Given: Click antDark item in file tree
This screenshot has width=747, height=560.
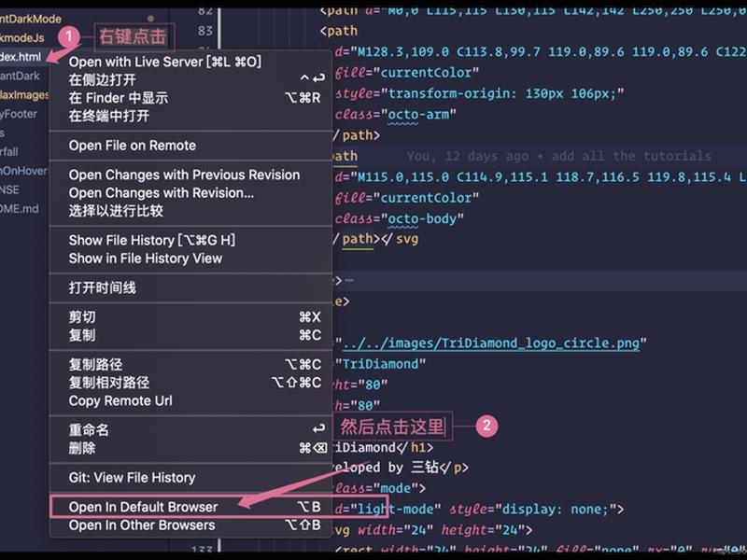Looking at the screenshot, I should click(20, 76).
